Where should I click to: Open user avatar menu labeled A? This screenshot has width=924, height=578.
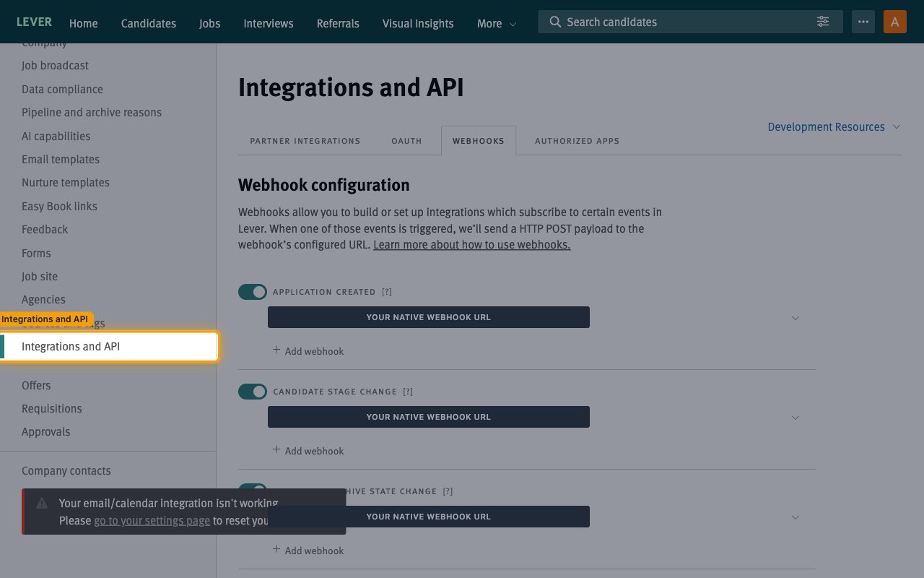click(x=895, y=22)
